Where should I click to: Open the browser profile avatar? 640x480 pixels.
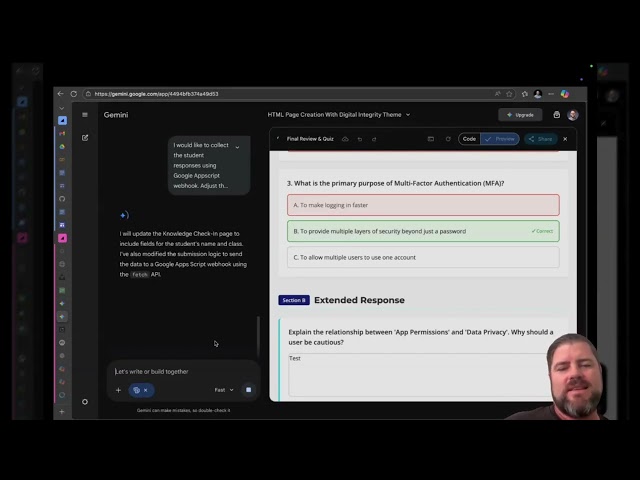(x=538, y=94)
